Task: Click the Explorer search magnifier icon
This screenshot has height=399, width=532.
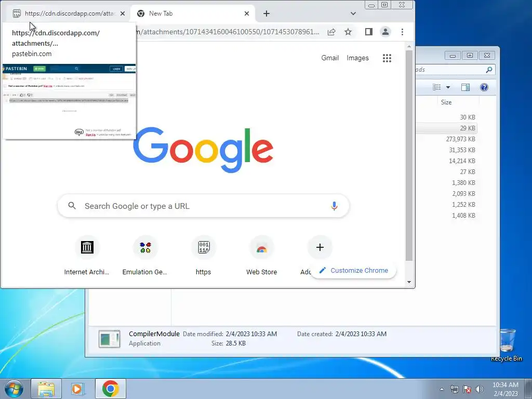Action: (x=489, y=70)
